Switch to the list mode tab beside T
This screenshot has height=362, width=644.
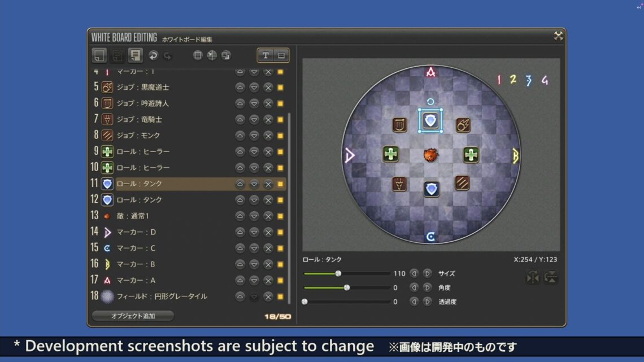(x=280, y=55)
